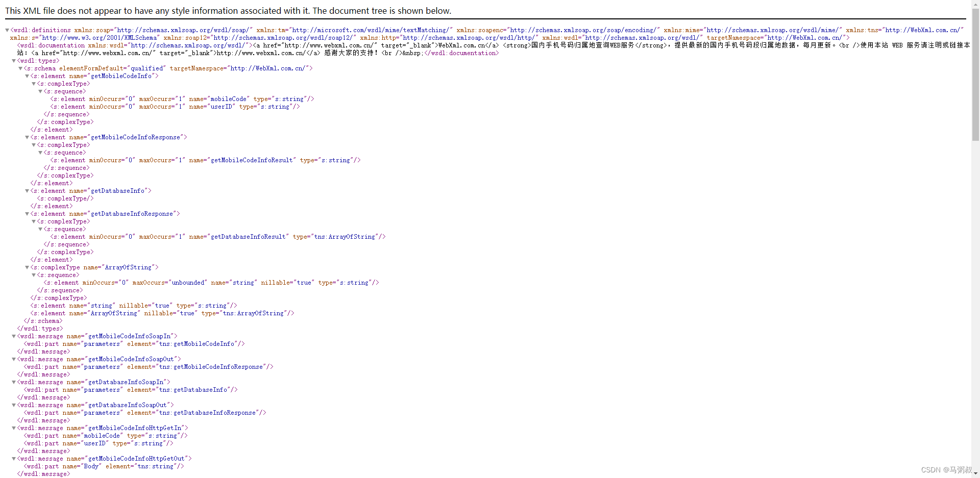Collapse s:element name="getMobileCodeInfo" triangle

click(27, 76)
